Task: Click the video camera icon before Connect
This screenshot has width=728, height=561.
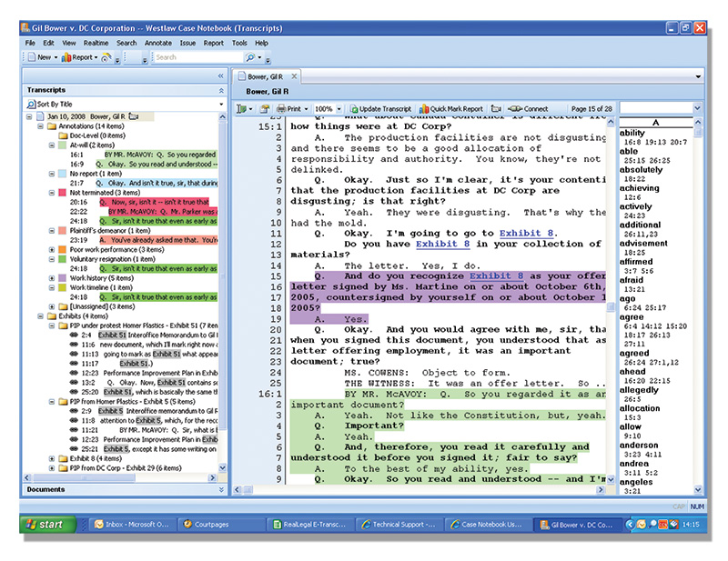Action: [x=496, y=109]
